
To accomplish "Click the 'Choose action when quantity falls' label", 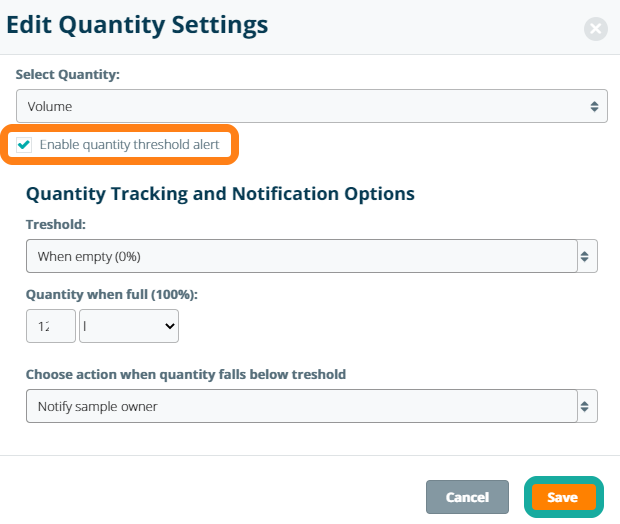I will point(185,375).
